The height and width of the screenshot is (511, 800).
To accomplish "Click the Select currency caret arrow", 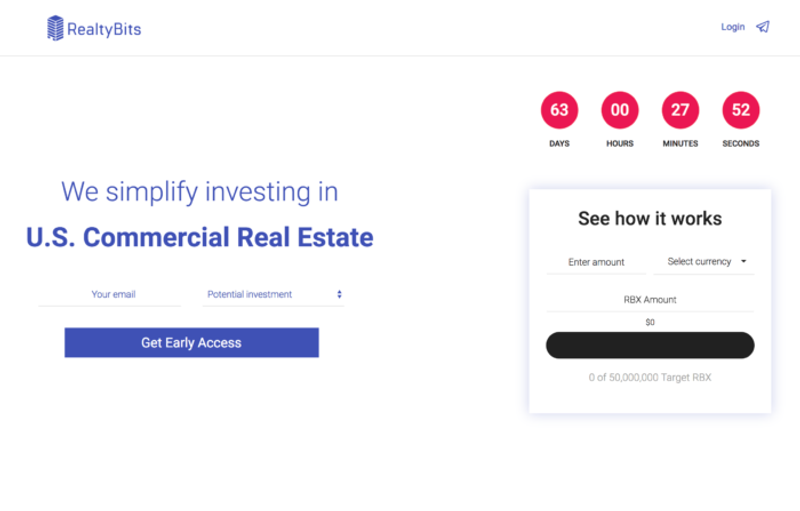I will click(743, 261).
